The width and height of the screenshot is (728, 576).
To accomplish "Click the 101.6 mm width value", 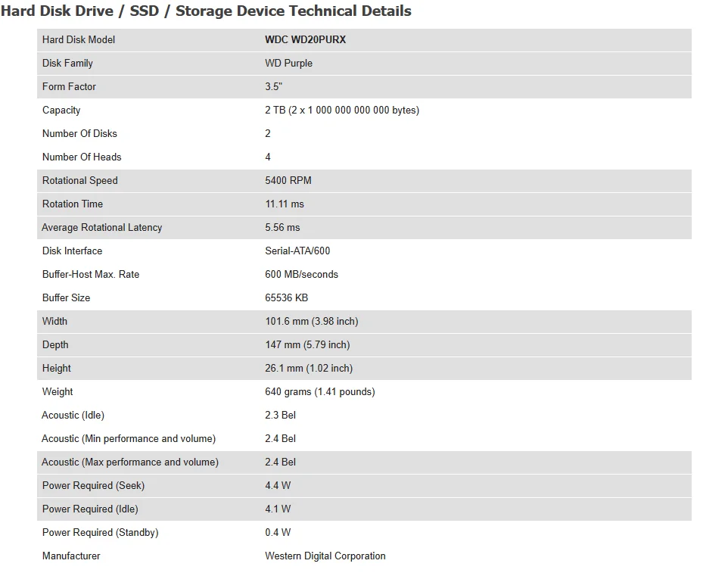I will coord(311,321).
